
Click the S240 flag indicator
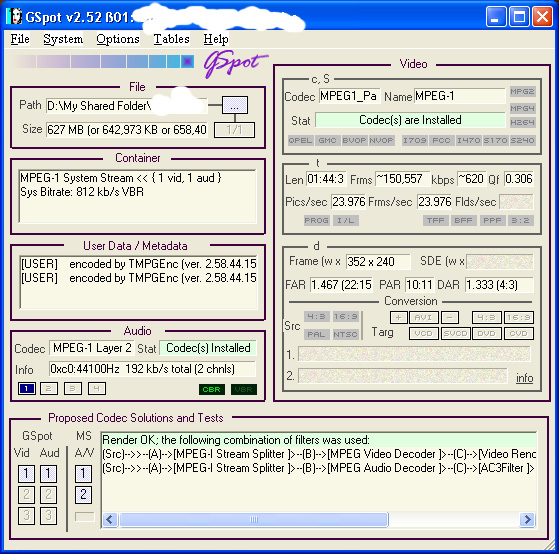522,140
